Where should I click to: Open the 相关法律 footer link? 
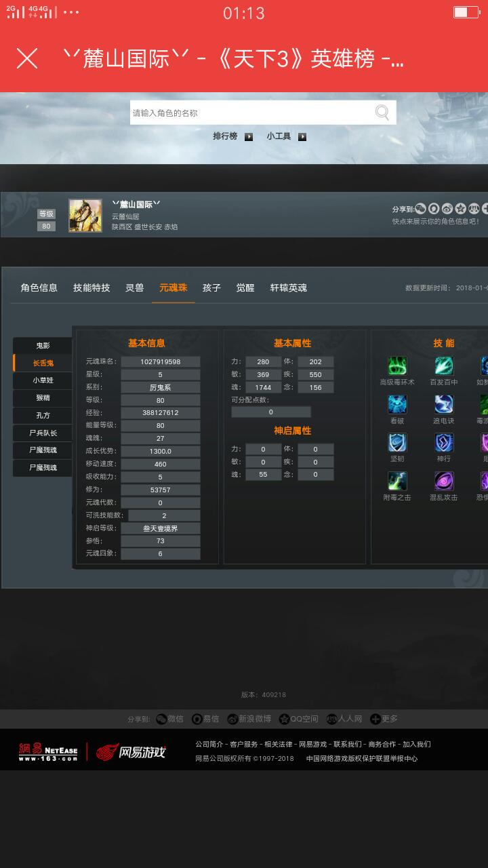tap(279, 744)
